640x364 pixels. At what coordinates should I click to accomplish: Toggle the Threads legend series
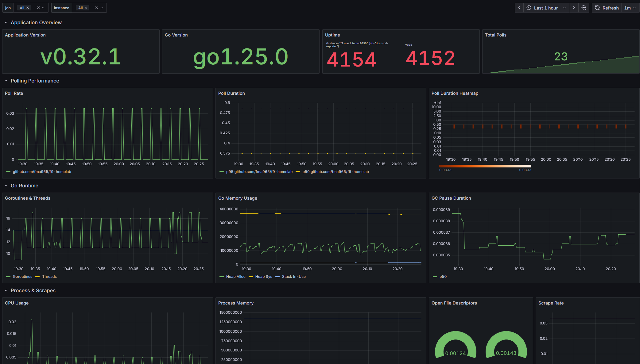click(x=49, y=277)
